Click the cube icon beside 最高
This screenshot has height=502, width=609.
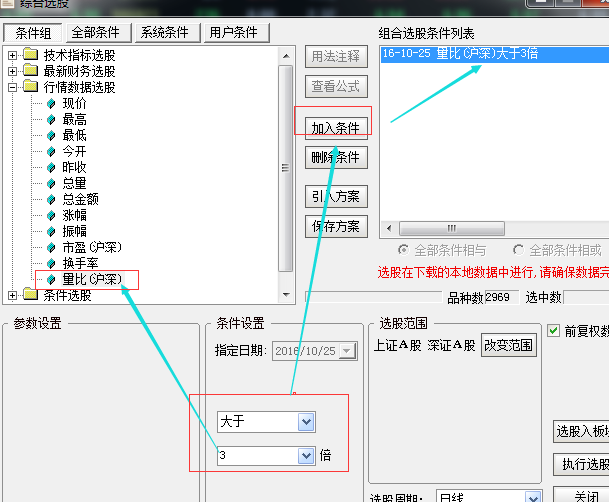pyautogui.click(x=51, y=120)
